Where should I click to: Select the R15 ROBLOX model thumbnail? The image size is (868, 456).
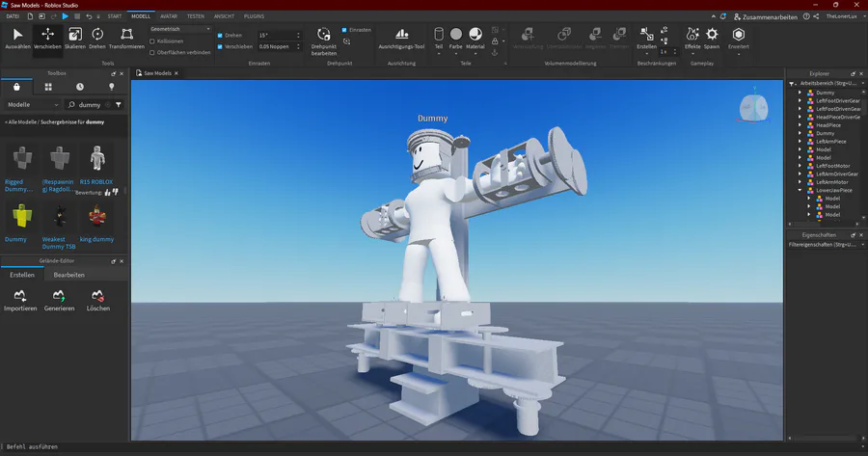point(96,158)
